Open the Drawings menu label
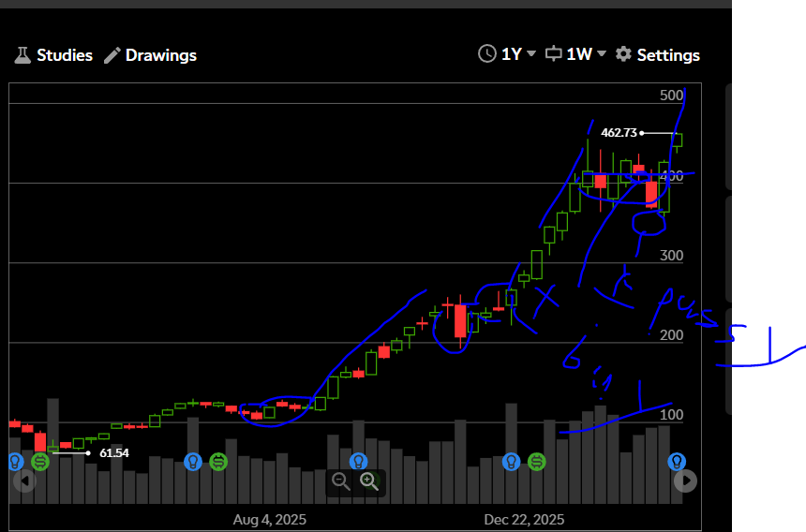This screenshot has width=806, height=532. click(x=161, y=55)
